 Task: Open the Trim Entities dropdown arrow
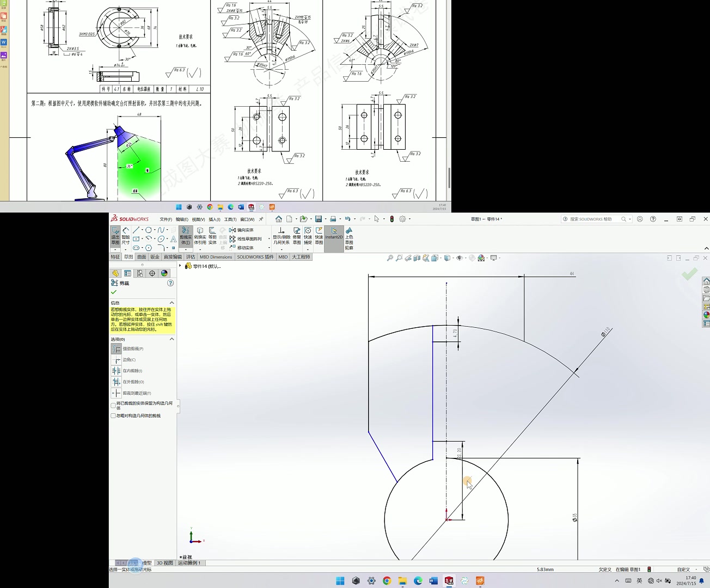(x=186, y=249)
